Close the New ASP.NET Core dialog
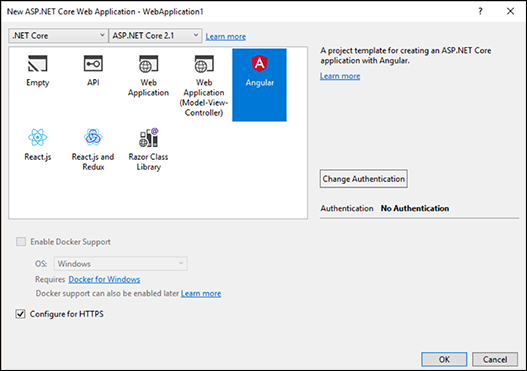 tap(510, 11)
